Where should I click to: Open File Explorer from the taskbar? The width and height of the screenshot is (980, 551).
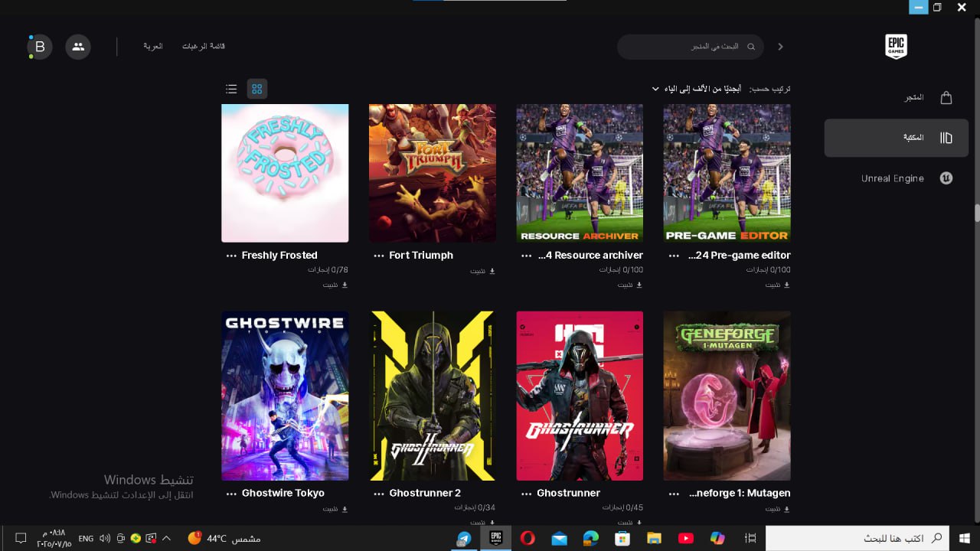[654, 539]
